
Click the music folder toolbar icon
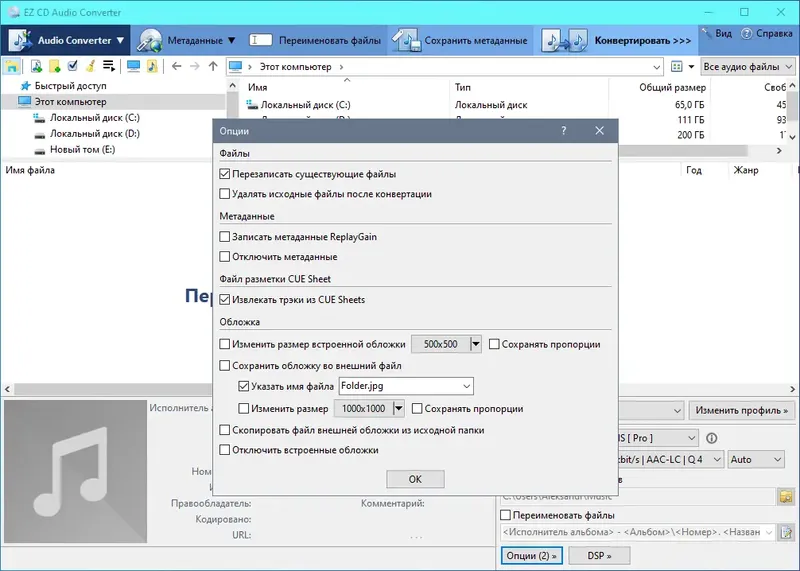tap(152, 66)
